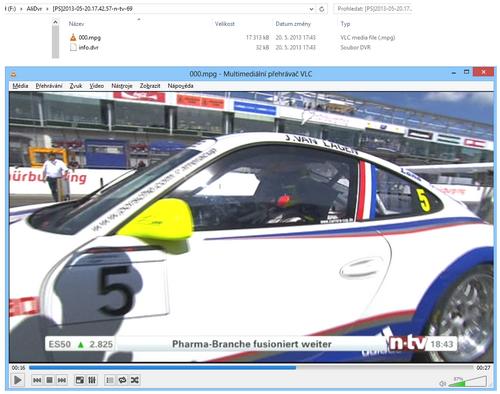This screenshot has width=500, height=394.
Task: Click the 17 313 kB size of 000.mpg
Action: click(x=257, y=38)
